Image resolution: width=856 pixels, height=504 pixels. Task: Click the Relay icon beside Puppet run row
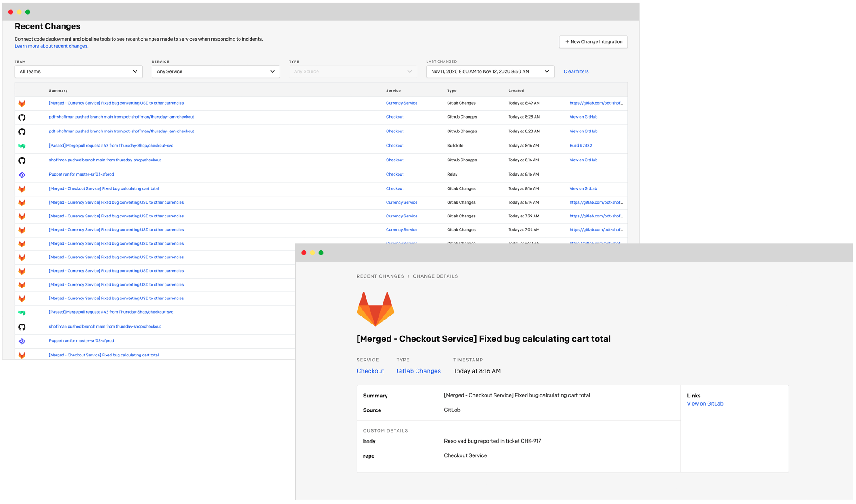22,175
